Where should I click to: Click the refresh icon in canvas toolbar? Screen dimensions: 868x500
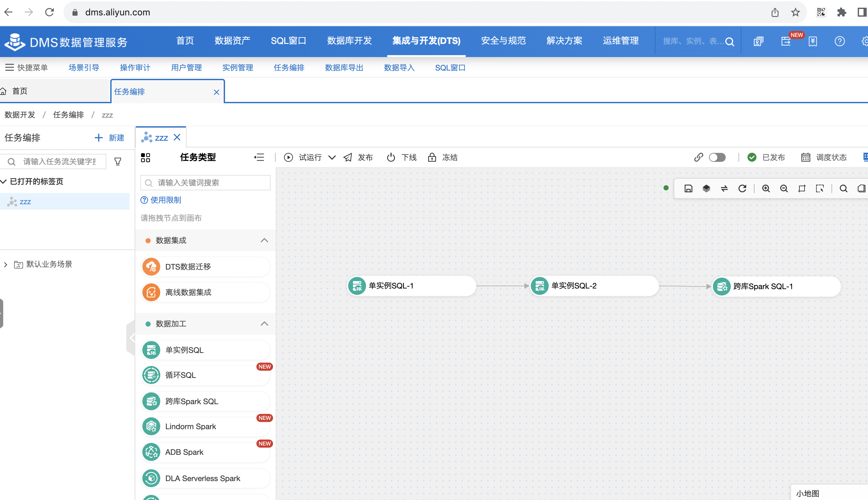[x=742, y=188]
